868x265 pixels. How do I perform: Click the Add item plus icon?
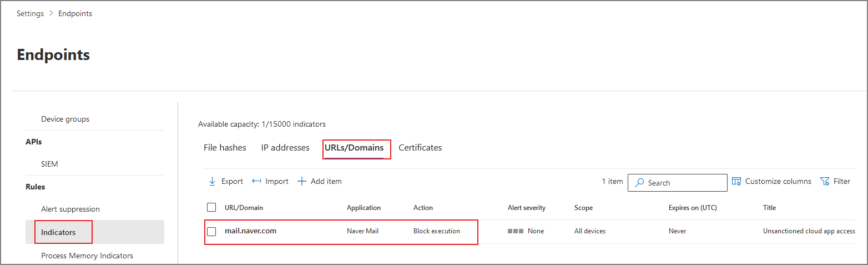(302, 181)
